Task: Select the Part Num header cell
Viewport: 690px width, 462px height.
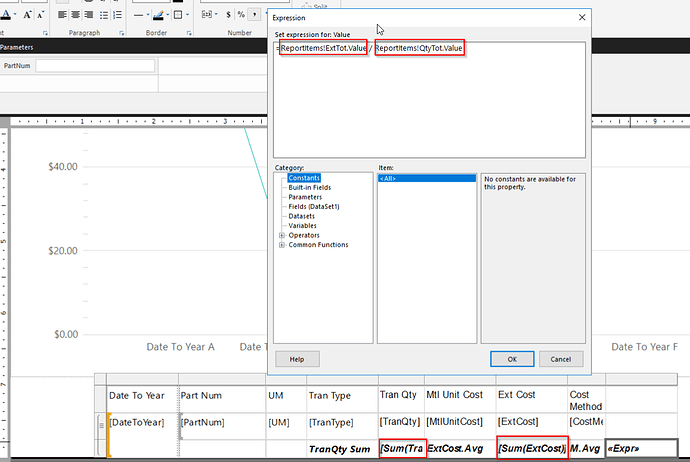Action: coord(222,400)
